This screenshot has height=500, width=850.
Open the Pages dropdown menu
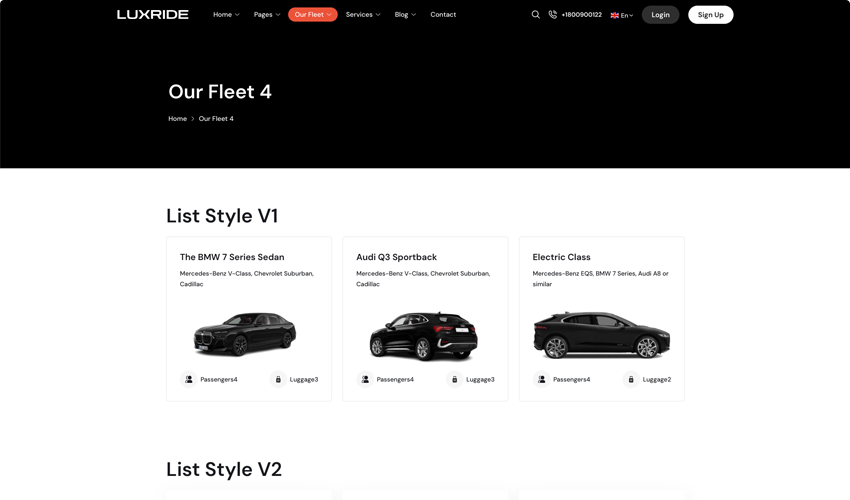point(267,15)
